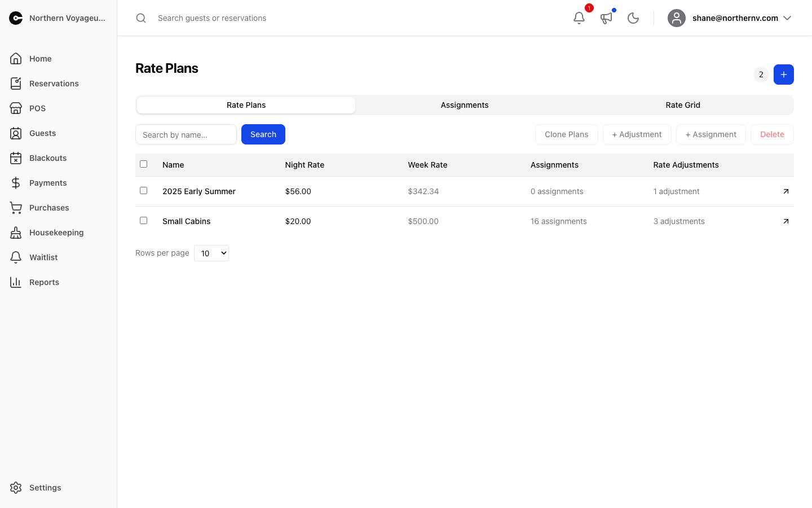Click the blue plus add rate plan icon
The height and width of the screenshot is (508, 812).
click(x=784, y=75)
